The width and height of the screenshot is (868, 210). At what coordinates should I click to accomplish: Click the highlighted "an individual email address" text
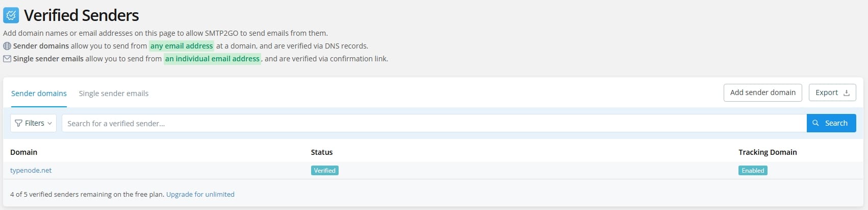point(212,59)
